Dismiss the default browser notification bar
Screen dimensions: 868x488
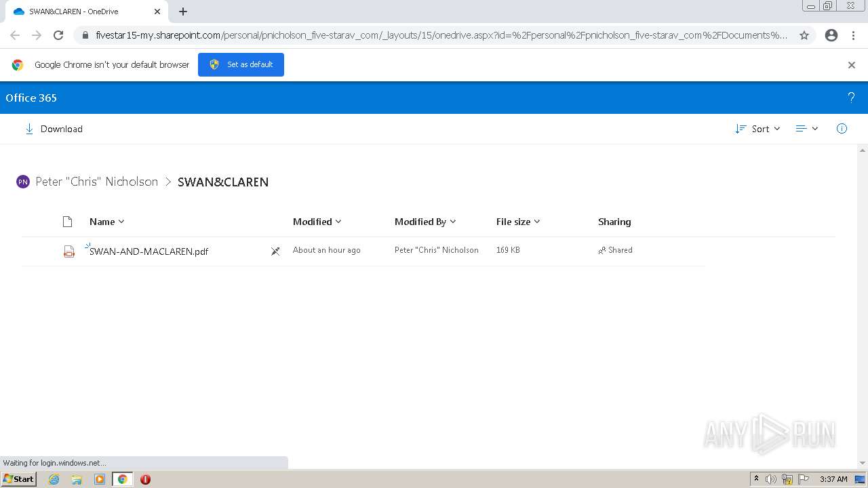point(852,65)
